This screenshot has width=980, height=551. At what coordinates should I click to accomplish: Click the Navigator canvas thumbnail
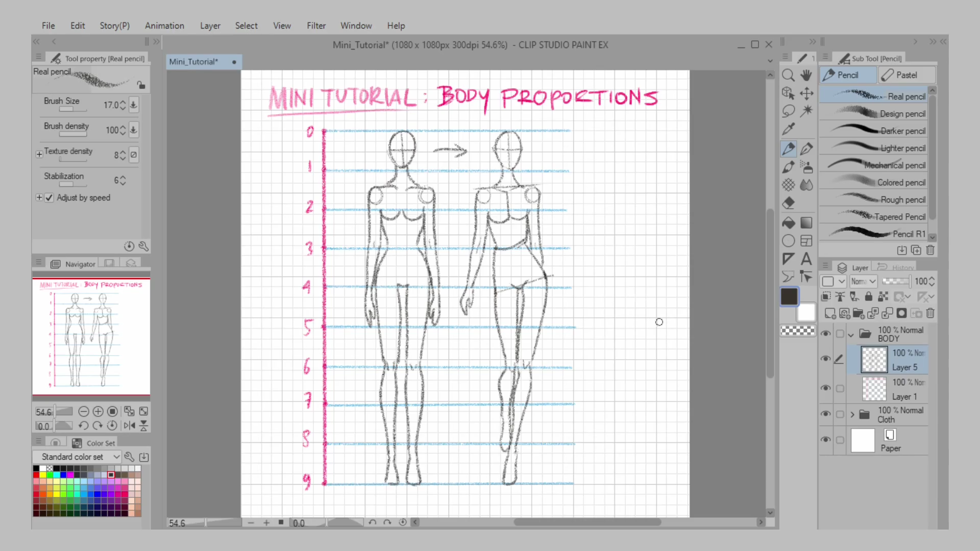pyautogui.click(x=91, y=337)
